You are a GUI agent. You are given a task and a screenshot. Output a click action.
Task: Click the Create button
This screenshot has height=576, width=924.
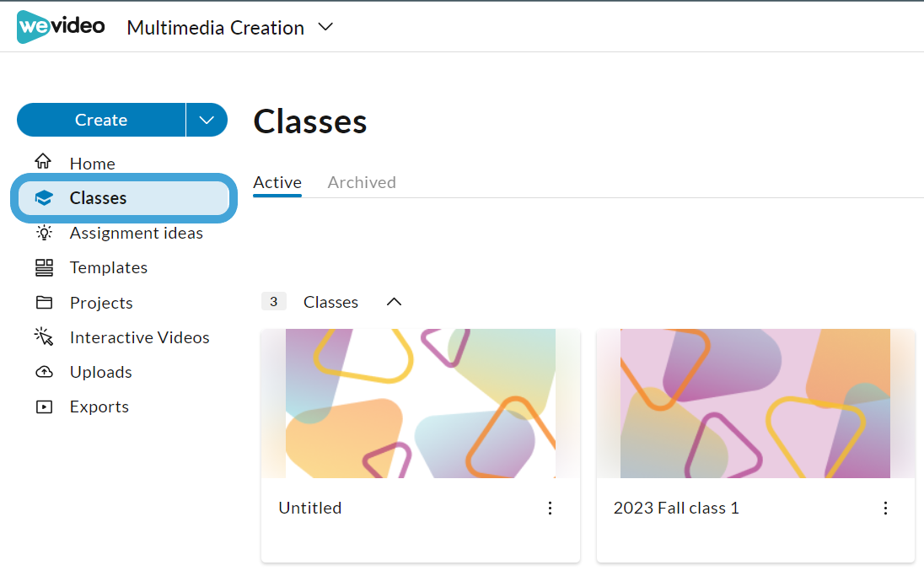click(x=101, y=120)
